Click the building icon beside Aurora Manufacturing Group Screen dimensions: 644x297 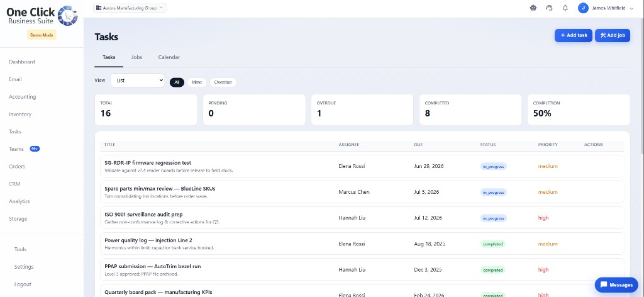click(99, 8)
